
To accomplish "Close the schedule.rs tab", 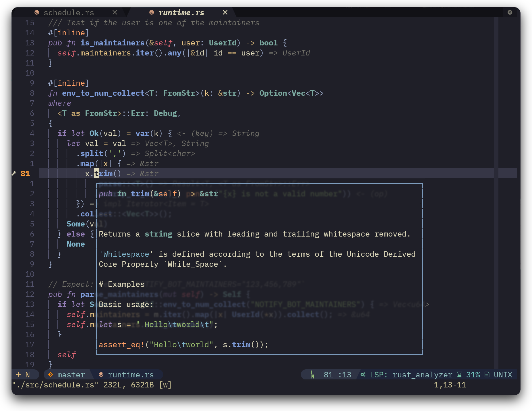I will click(115, 12).
